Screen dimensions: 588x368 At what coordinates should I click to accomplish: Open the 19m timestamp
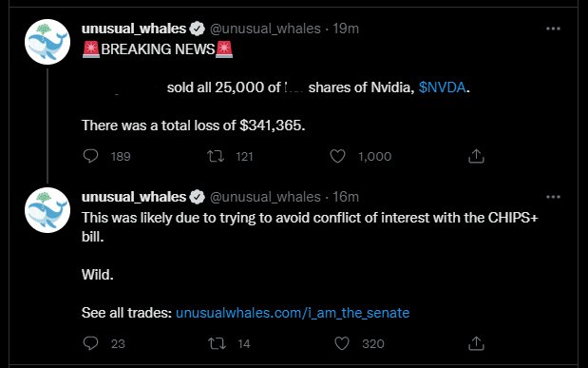tap(346, 29)
